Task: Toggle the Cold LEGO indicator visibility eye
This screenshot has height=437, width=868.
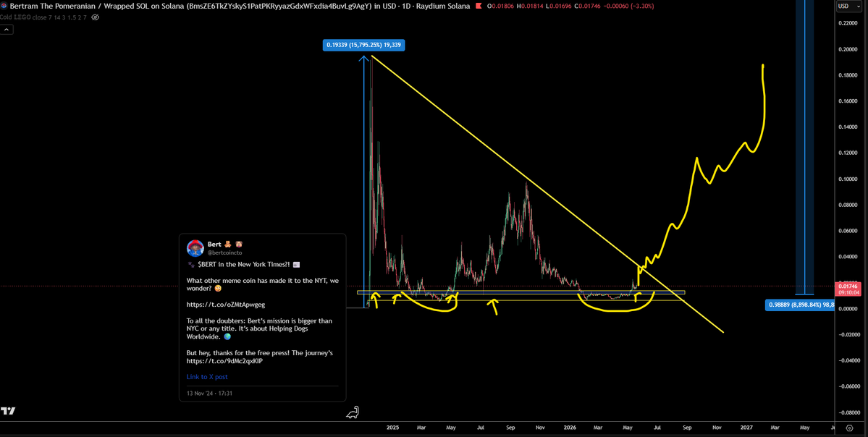Action: (x=96, y=17)
